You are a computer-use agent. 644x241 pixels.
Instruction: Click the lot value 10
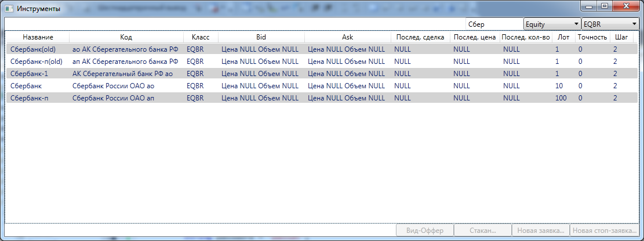(559, 87)
